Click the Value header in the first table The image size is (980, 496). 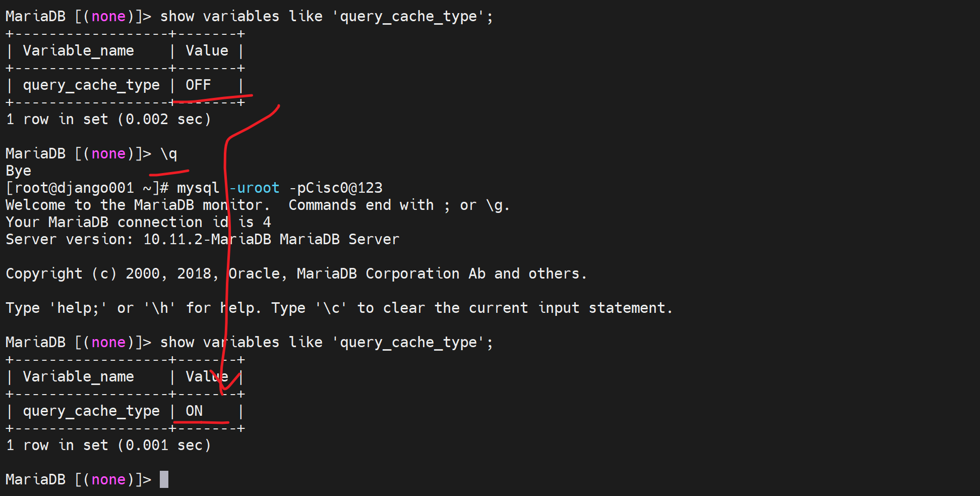(207, 50)
